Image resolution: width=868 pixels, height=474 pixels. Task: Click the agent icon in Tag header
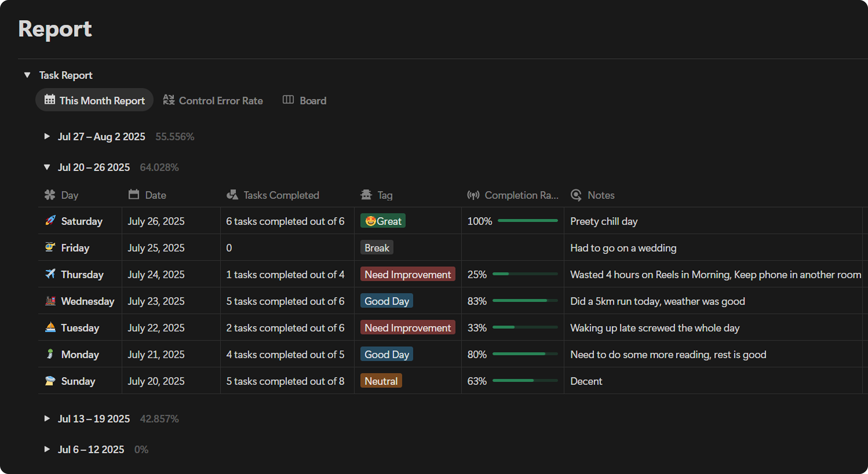[x=366, y=194]
